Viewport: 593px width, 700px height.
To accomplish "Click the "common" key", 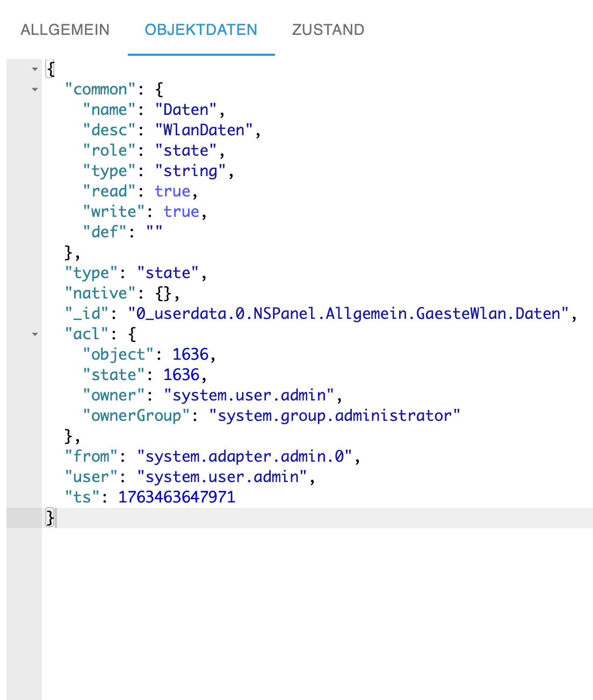I will coord(100,89).
